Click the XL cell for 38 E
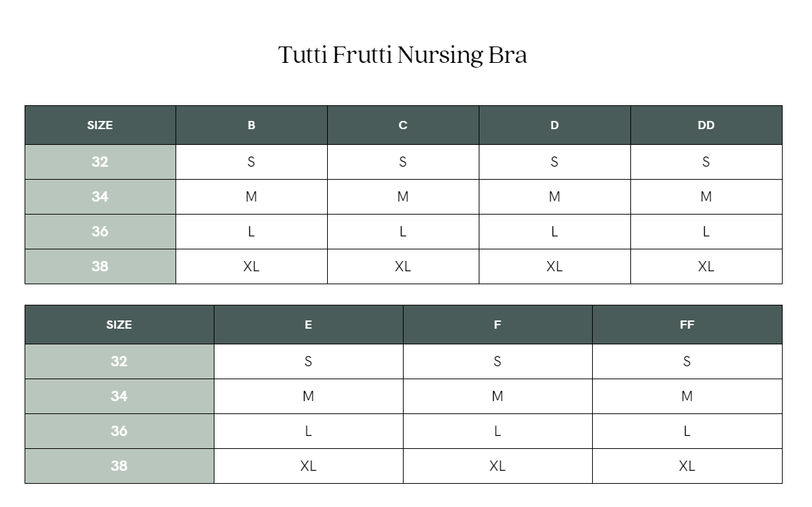This screenshot has width=812, height=507. pos(309,466)
